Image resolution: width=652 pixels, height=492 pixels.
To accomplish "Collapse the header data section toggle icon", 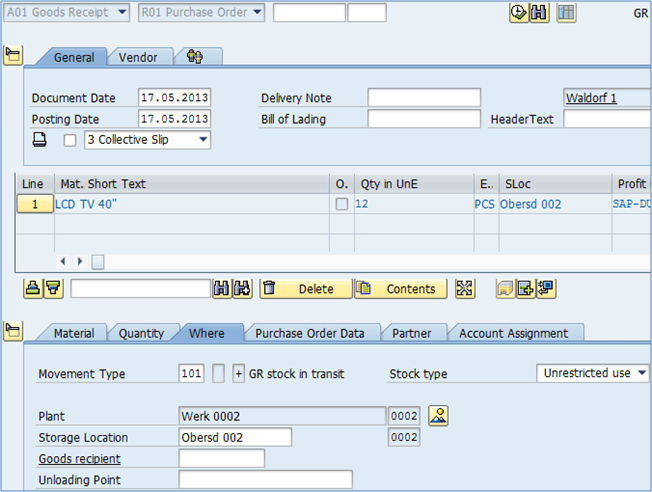I will 13,55.
